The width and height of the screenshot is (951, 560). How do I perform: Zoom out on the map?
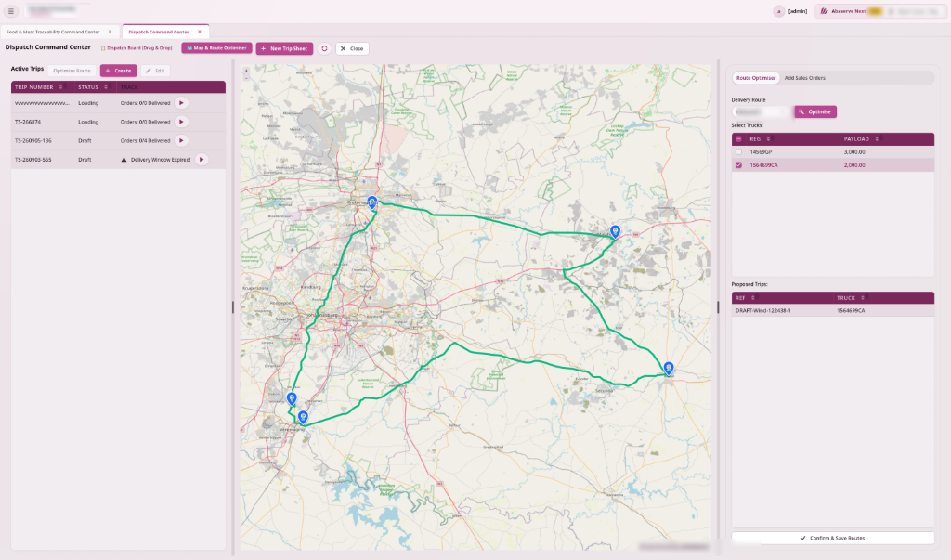tap(246, 78)
